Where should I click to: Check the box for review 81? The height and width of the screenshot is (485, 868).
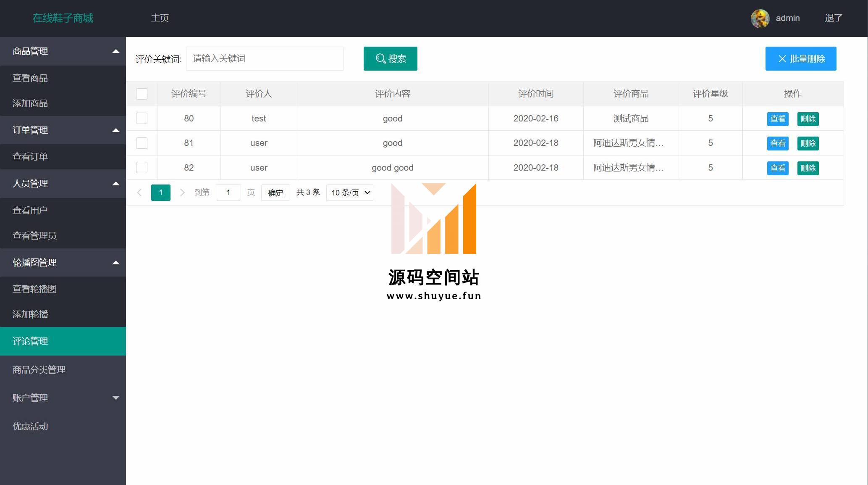[142, 143]
